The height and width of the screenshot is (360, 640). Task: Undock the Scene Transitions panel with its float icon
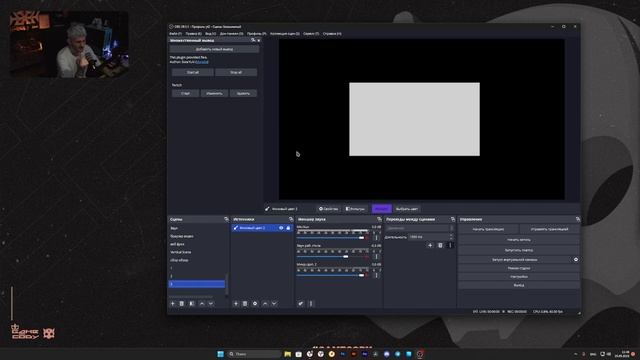click(x=453, y=219)
